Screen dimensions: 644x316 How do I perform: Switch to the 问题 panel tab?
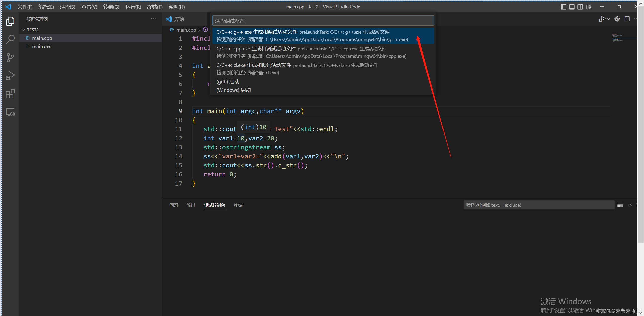pyautogui.click(x=174, y=205)
